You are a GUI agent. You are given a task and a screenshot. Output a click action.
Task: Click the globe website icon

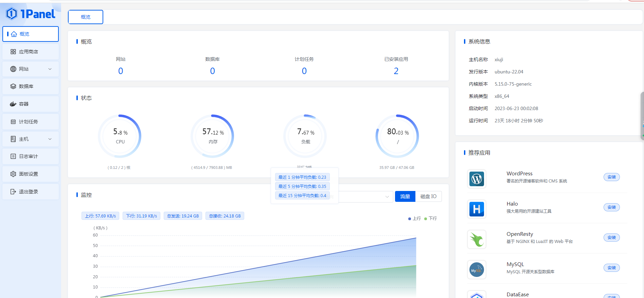point(13,69)
